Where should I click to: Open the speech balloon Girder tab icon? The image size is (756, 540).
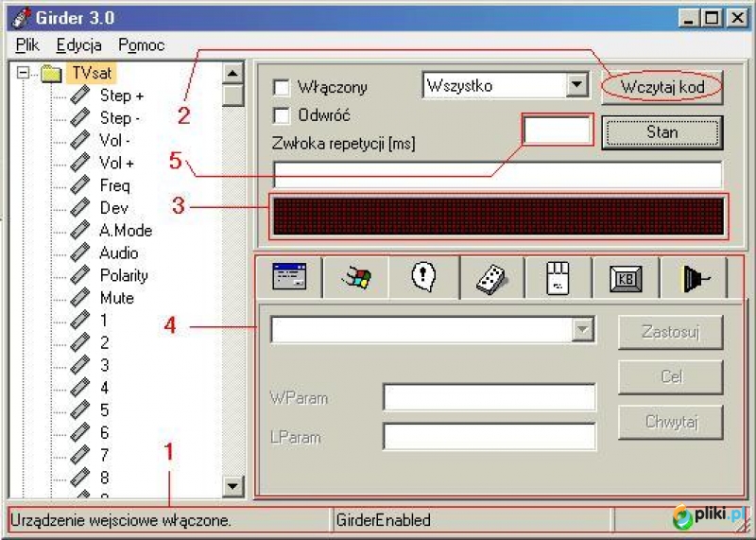pyautogui.click(x=423, y=277)
